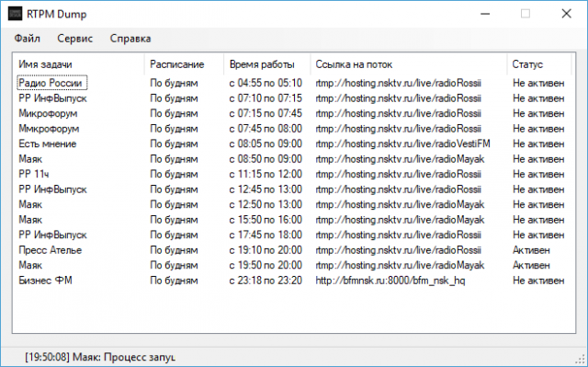Viewport: 588px width, 367px height.
Task: Click time cell с 19:50 по 20:00
Action: click(266, 265)
